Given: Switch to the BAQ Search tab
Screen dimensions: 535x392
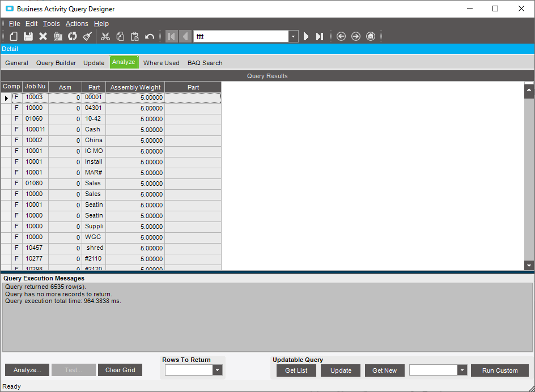Looking at the screenshot, I should click(205, 63).
